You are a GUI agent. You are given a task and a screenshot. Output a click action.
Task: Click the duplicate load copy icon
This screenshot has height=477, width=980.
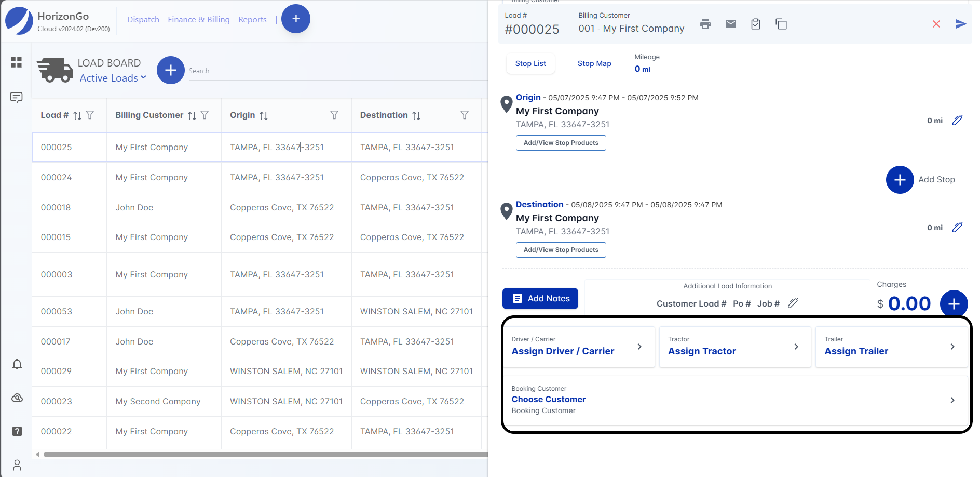(x=781, y=24)
